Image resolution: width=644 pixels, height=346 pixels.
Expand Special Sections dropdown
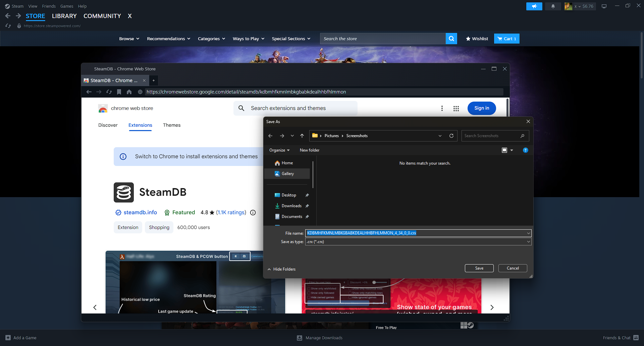(x=291, y=39)
